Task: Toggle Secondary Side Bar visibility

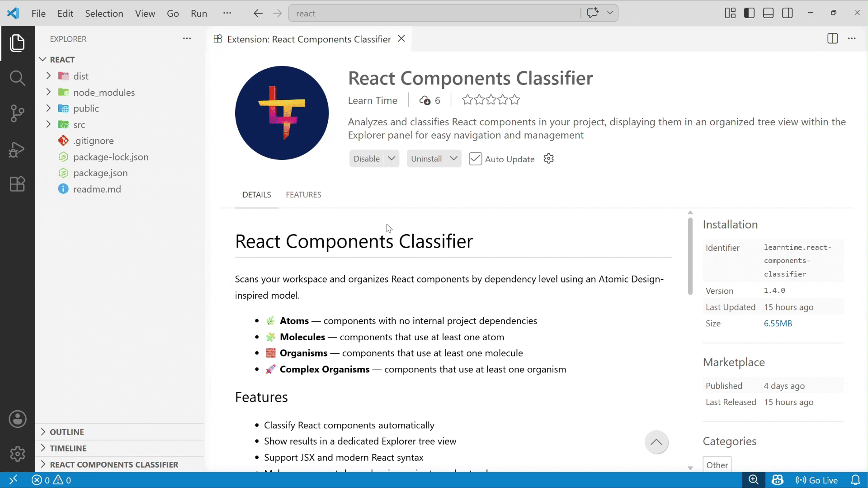Action: 787,13
